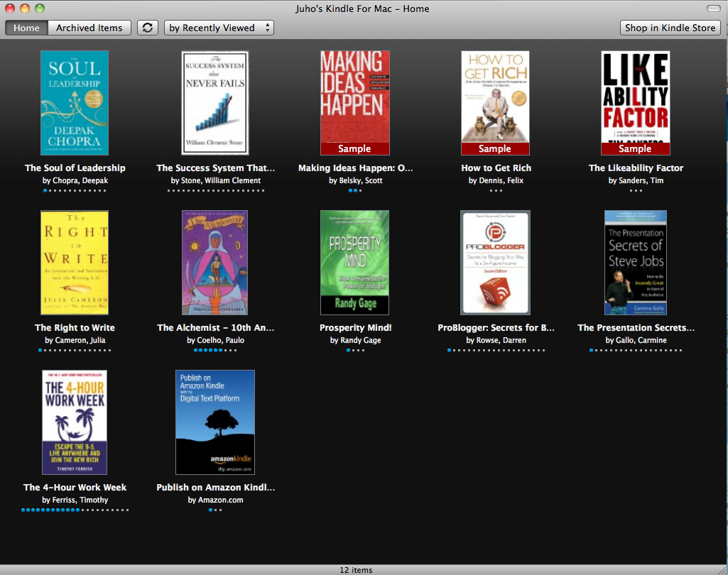Click 'The Alchemist – 10th An...' title text
Screen dimensions: 728x575
click(215, 328)
